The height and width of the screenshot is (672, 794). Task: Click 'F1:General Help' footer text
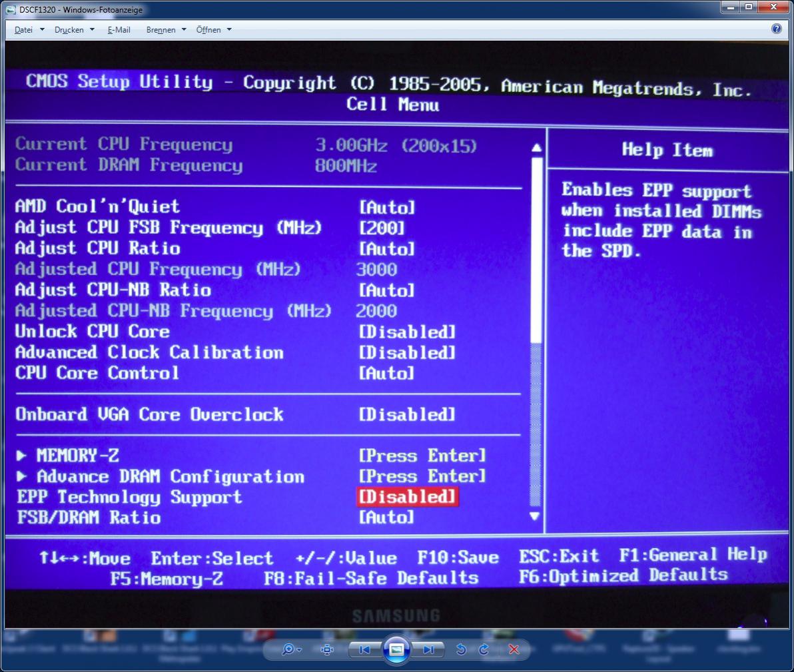pyautogui.click(x=693, y=555)
